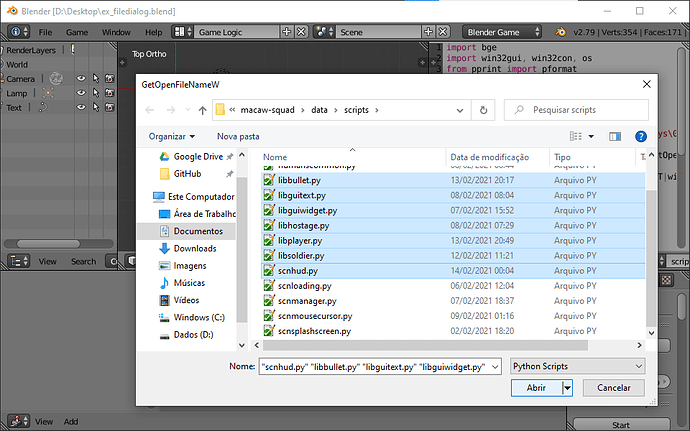Click the Pesquisar scripts search field
Screen dimensions: 690x431
[x=576, y=110]
